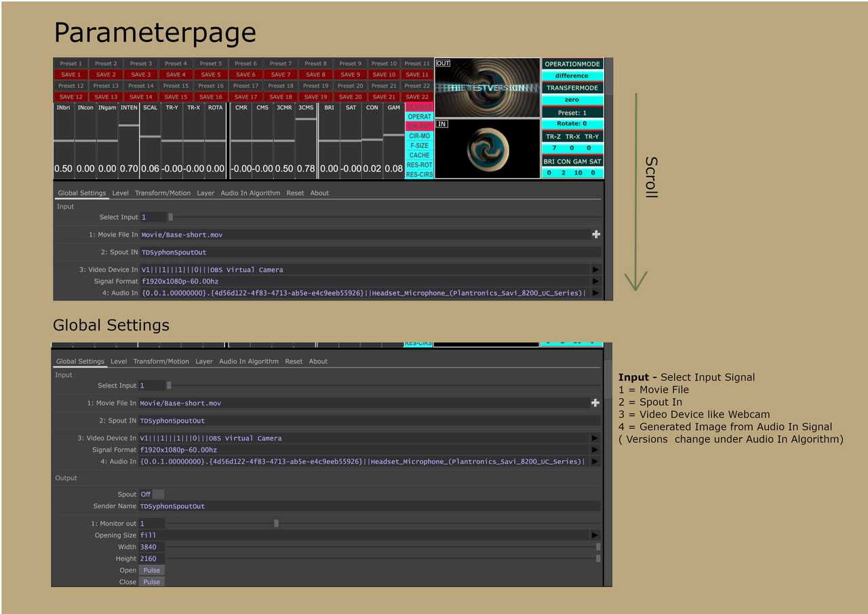Image resolution: width=868 pixels, height=614 pixels.
Task: Recall Preset 22
Action: 417,86
